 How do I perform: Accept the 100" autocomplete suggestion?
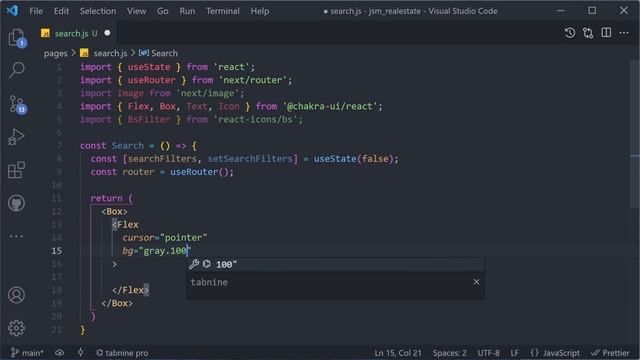pos(336,264)
